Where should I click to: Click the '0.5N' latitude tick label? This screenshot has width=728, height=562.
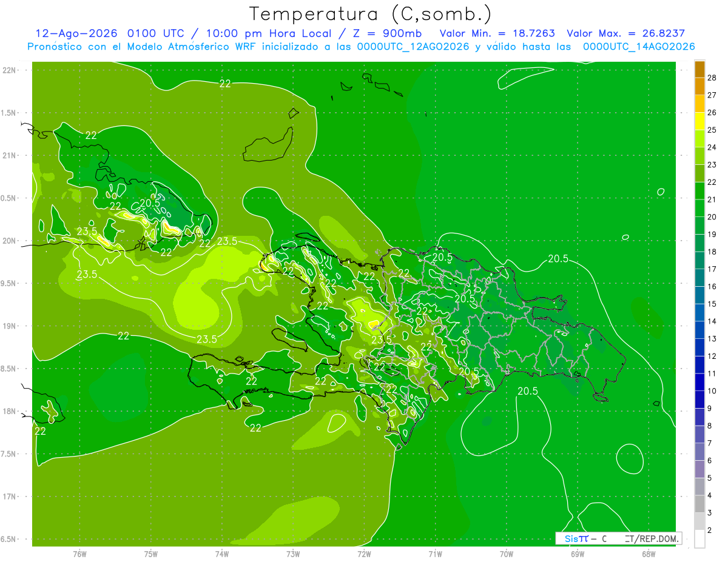pyautogui.click(x=9, y=198)
